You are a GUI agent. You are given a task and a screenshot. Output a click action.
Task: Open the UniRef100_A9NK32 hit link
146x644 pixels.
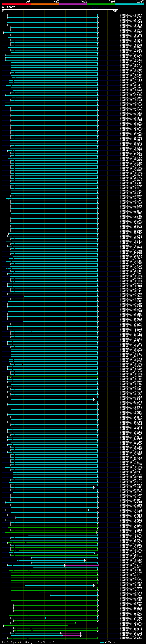click(131, 17)
